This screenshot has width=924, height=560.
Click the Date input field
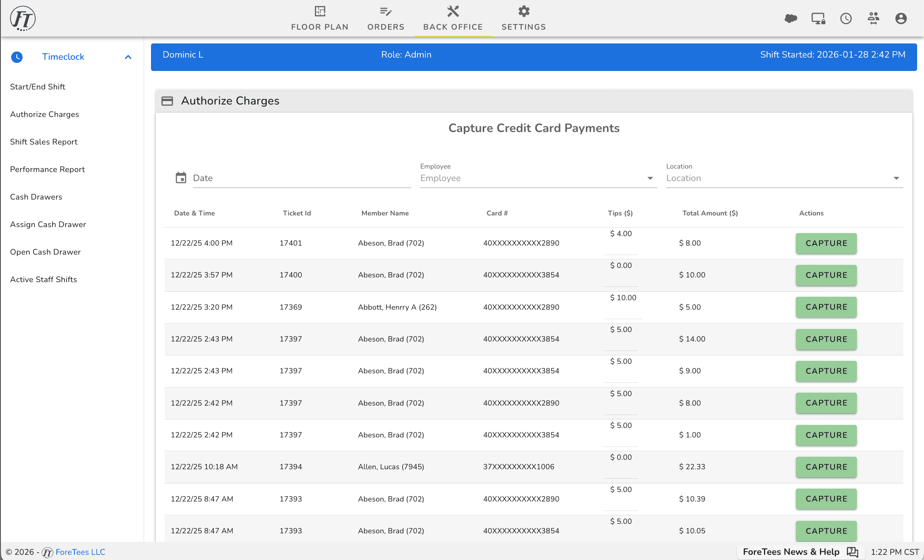(x=301, y=178)
